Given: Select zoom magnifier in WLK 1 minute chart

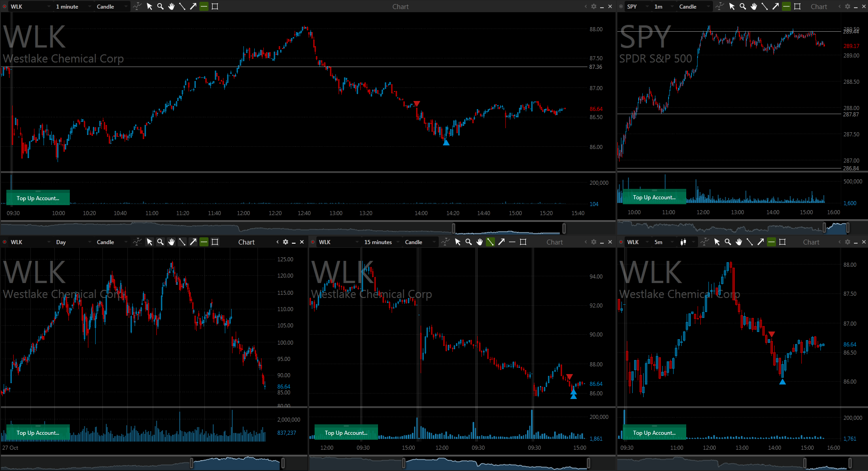Looking at the screenshot, I should coord(160,6).
